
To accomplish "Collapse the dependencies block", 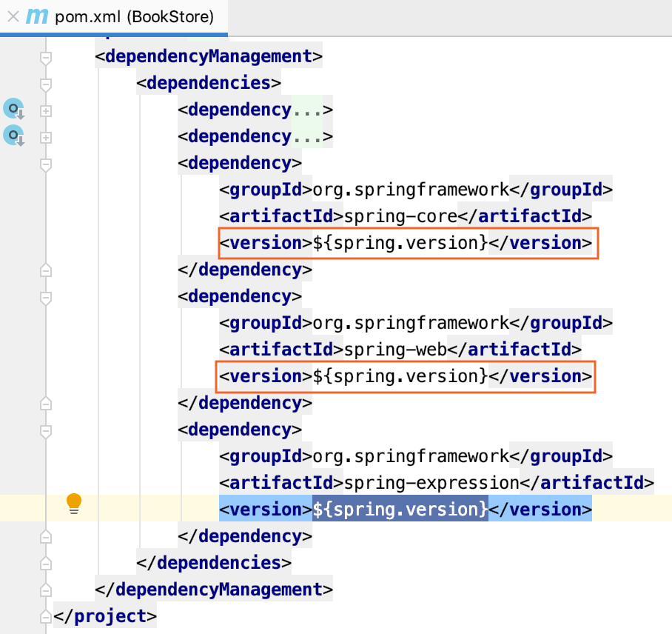I will [x=46, y=84].
